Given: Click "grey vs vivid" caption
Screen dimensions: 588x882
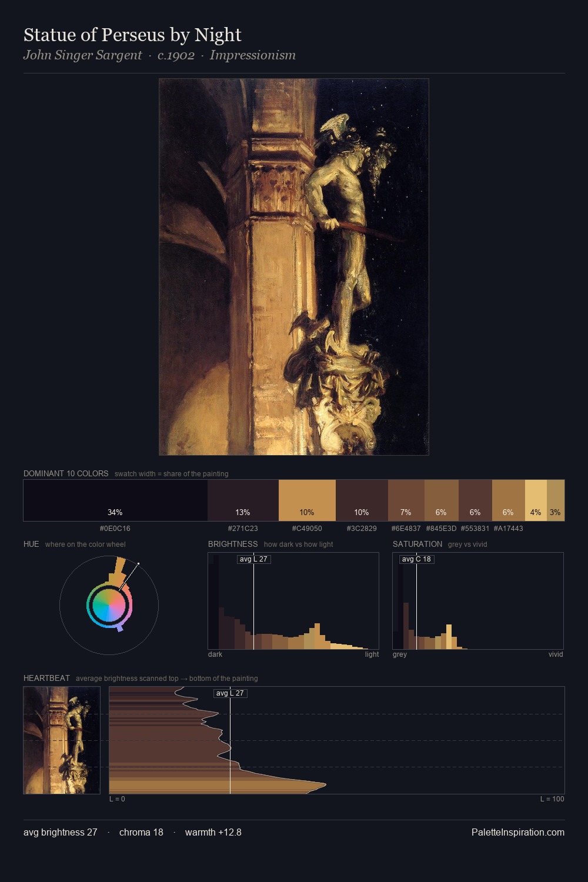Looking at the screenshot, I should [467, 544].
